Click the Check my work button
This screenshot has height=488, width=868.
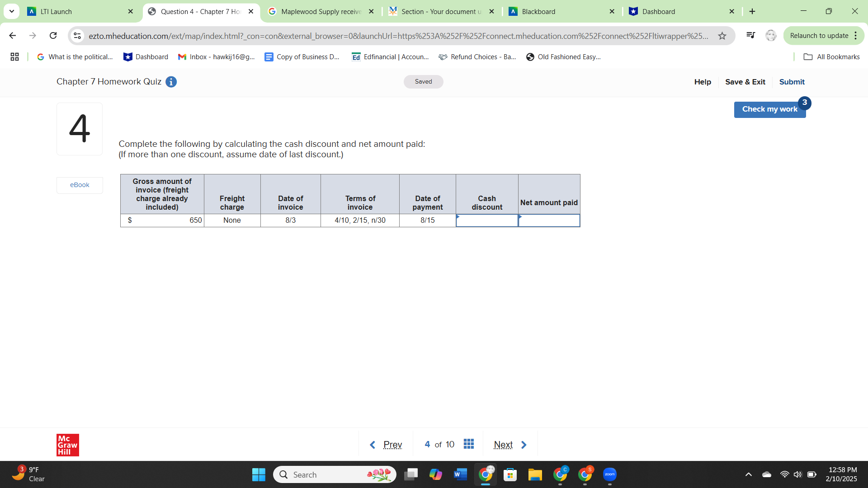[769, 109]
